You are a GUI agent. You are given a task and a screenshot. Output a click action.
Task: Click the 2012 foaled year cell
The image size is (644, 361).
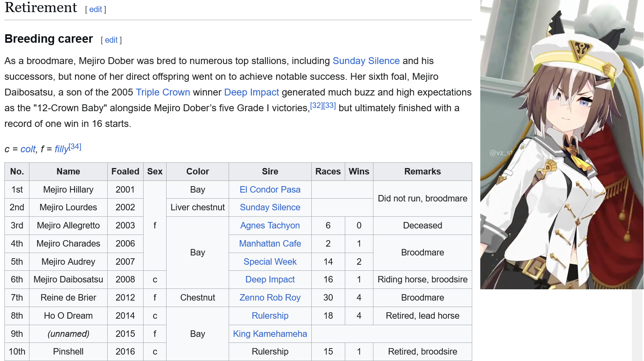pos(125,298)
